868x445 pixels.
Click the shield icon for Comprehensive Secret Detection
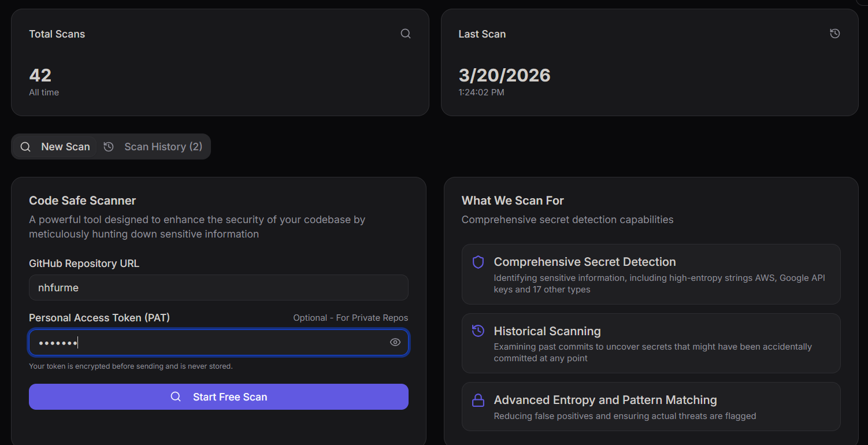(477, 262)
